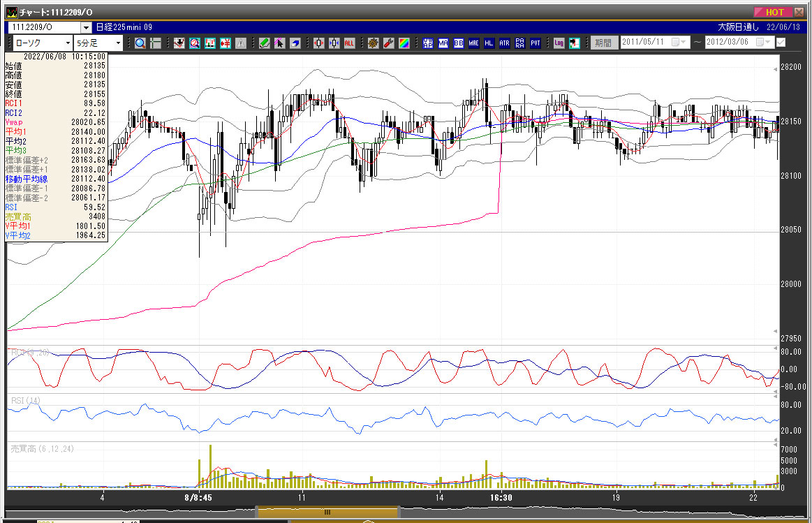Viewport: 812px width, 523px height.
Task: Click the 終値 closing price row
Action: [x=55, y=94]
